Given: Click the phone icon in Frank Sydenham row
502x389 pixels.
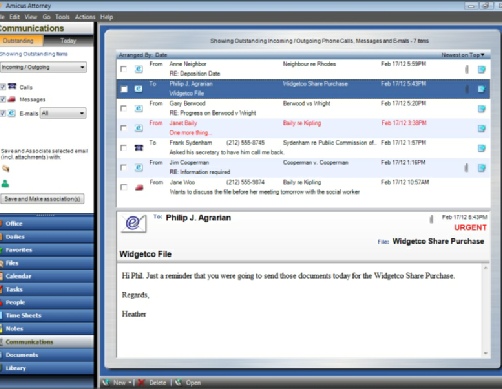Looking at the screenshot, I should click(x=139, y=148).
